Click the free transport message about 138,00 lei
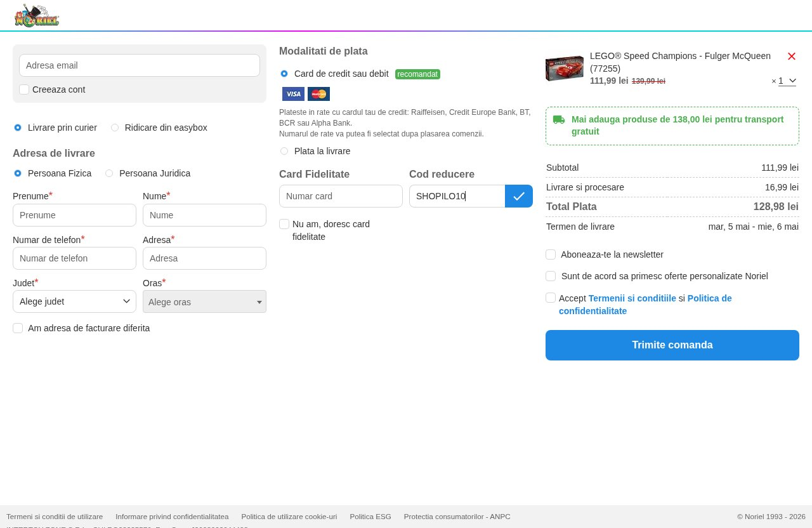 (x=678, y=126)
